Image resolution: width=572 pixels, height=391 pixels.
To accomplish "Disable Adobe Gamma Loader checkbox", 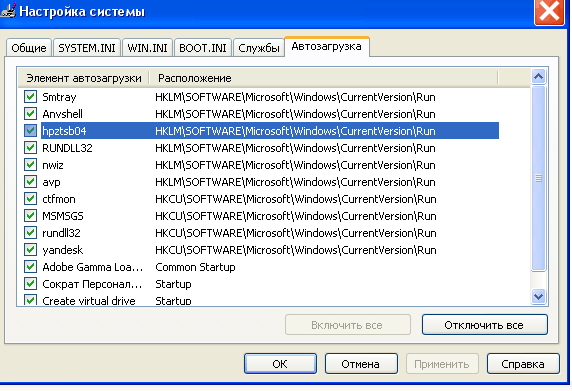I will coord(31,267).
